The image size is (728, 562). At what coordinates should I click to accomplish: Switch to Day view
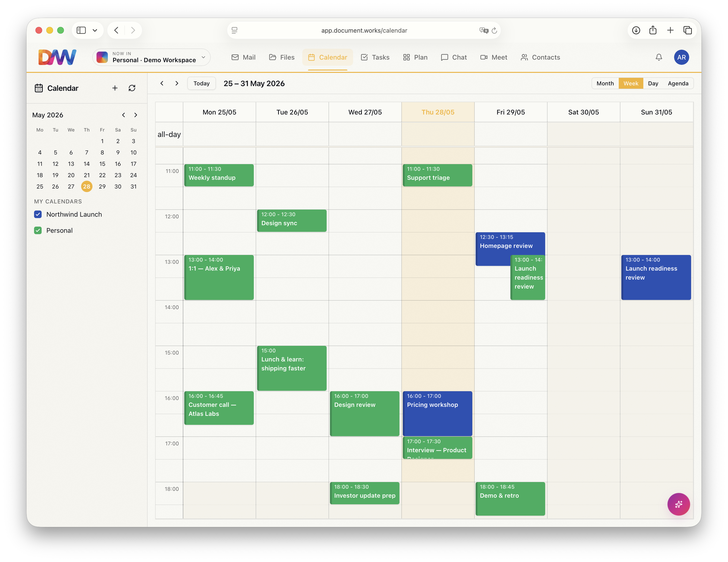653,83
